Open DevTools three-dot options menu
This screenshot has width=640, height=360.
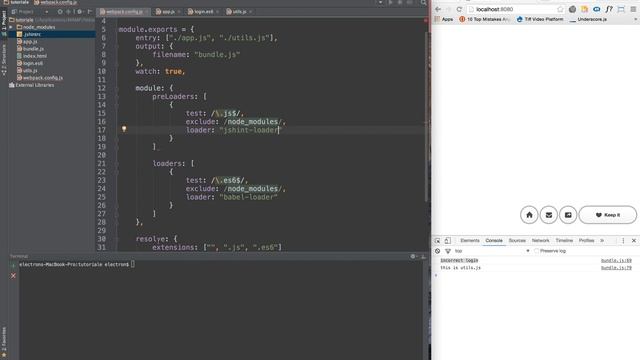[x=623, y=241]
